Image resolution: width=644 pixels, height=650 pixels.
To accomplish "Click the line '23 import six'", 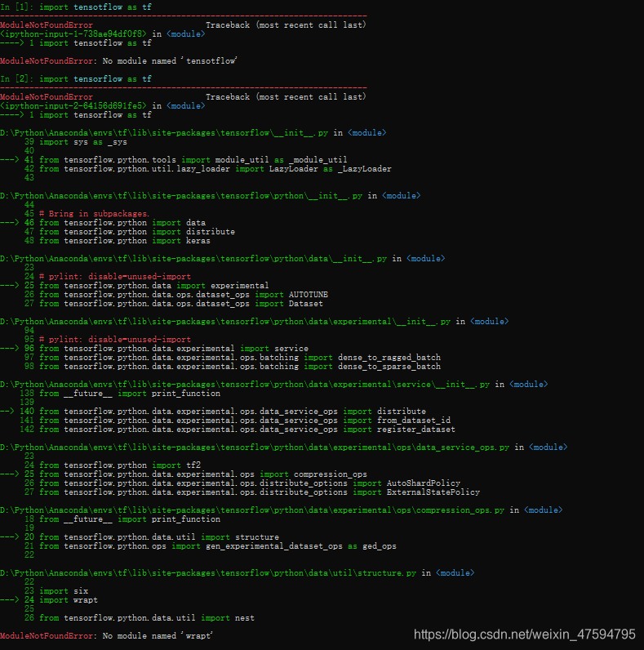I will [x=56, y=591].
